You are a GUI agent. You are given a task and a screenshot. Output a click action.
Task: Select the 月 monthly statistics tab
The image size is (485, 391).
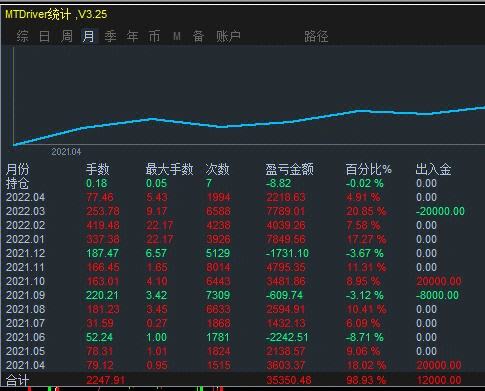click(x=89, y=36)
